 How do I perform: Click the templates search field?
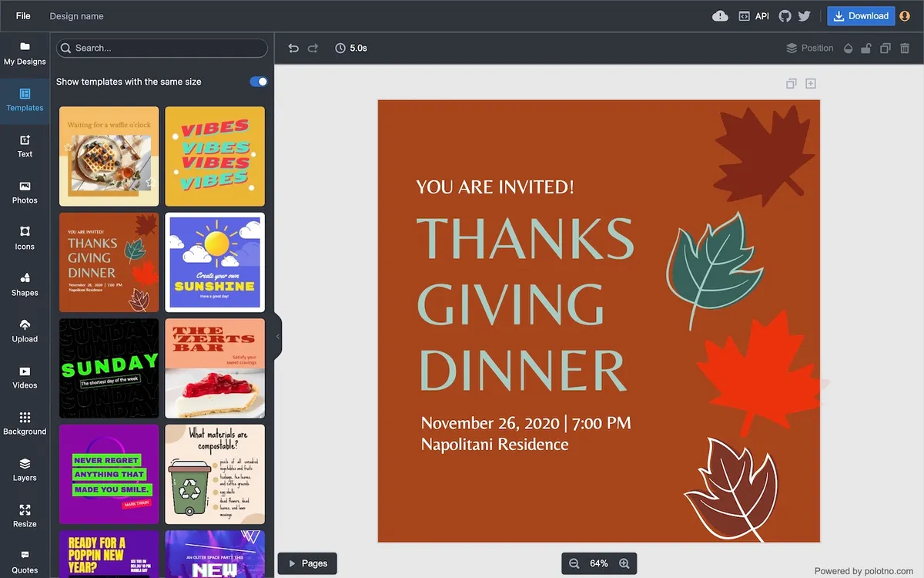(x=162, y=48)
